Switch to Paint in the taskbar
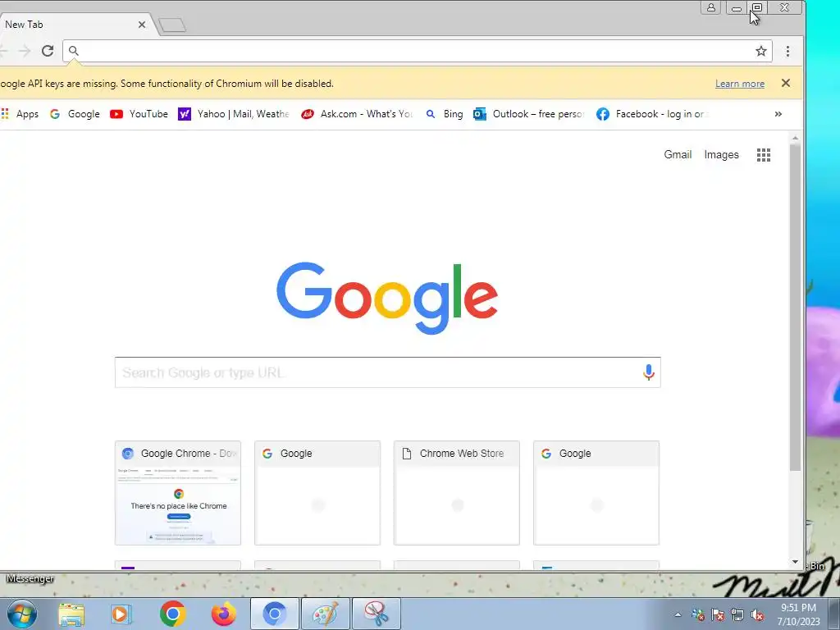 pos(325,614)
